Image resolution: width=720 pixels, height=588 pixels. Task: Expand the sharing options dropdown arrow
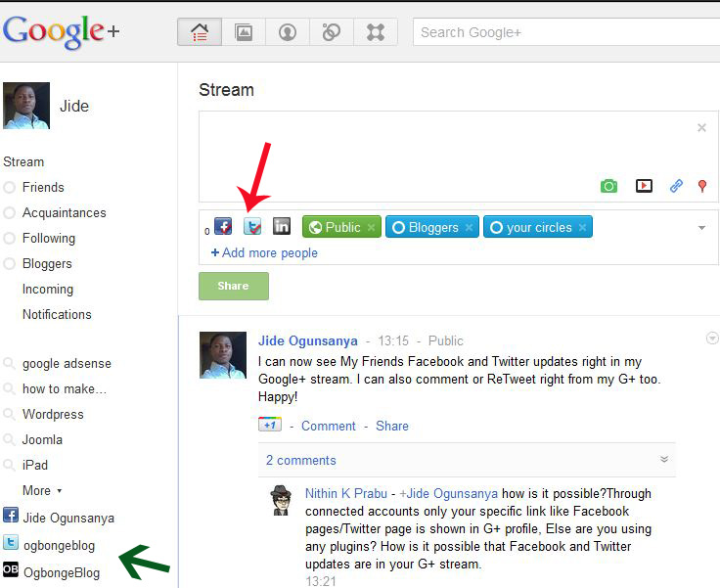pyautogui.click(x=701, y=228)
